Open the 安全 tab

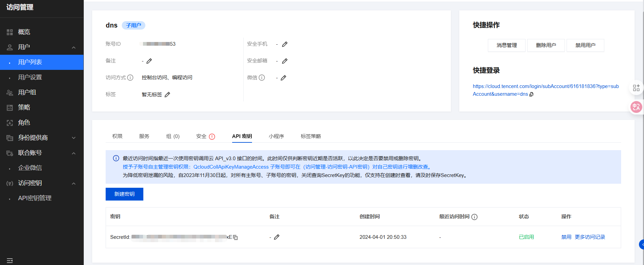(202, 136)
